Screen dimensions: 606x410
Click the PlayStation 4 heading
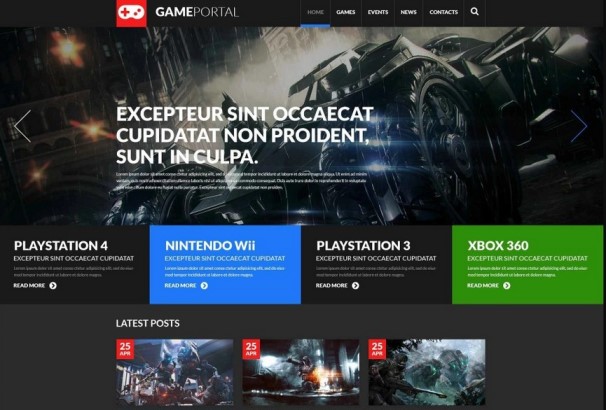(61, 245)
